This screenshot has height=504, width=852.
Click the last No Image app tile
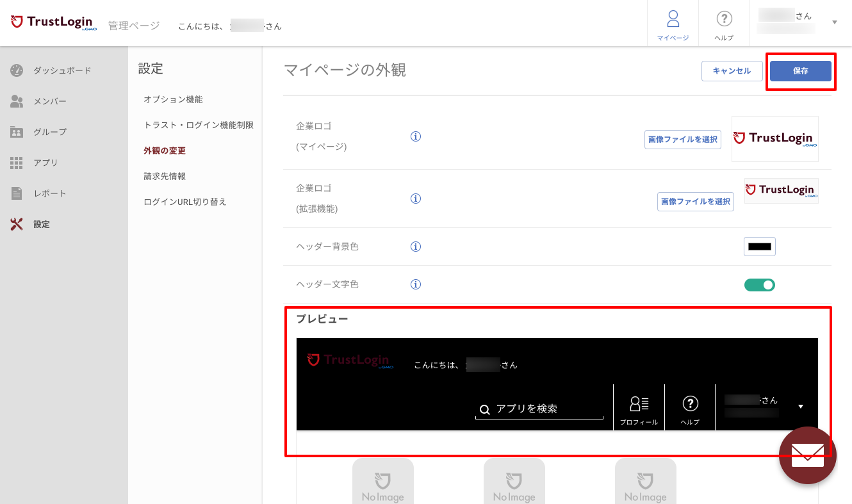click(646, 481)
